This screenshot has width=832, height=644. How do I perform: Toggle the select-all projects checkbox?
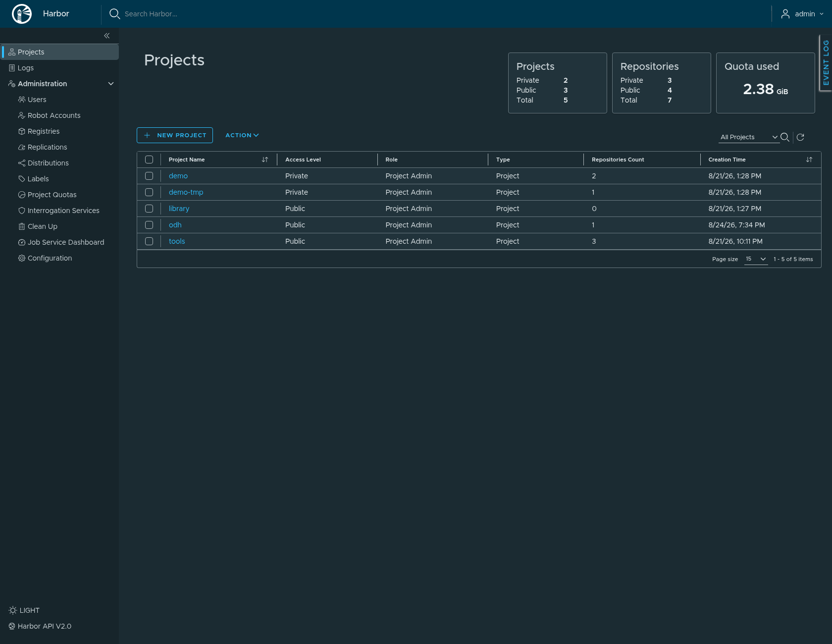(149, 160)
